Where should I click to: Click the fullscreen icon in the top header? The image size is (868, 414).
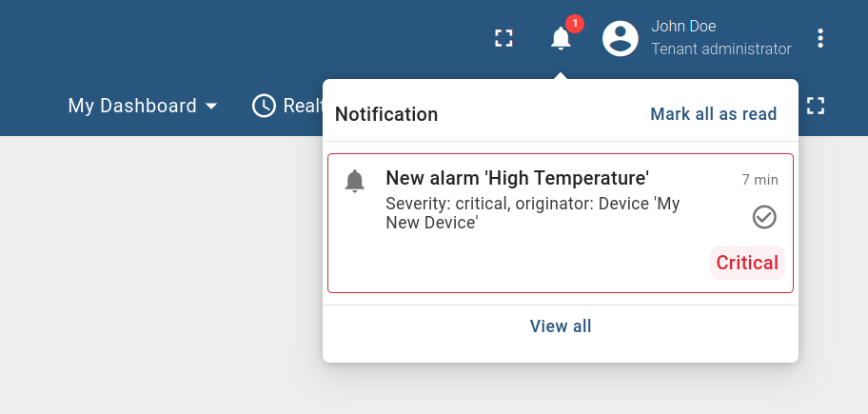point(503,38)
